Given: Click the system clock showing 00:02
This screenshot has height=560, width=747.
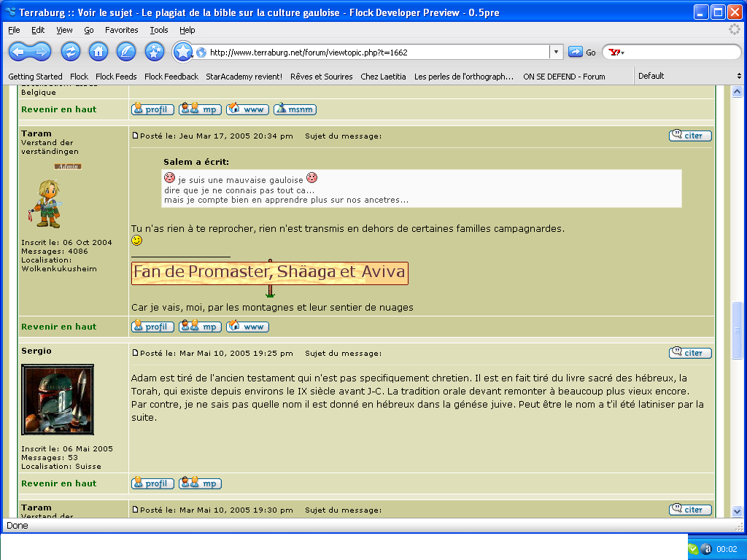Looking at the screenshot, I should (727, 549).
